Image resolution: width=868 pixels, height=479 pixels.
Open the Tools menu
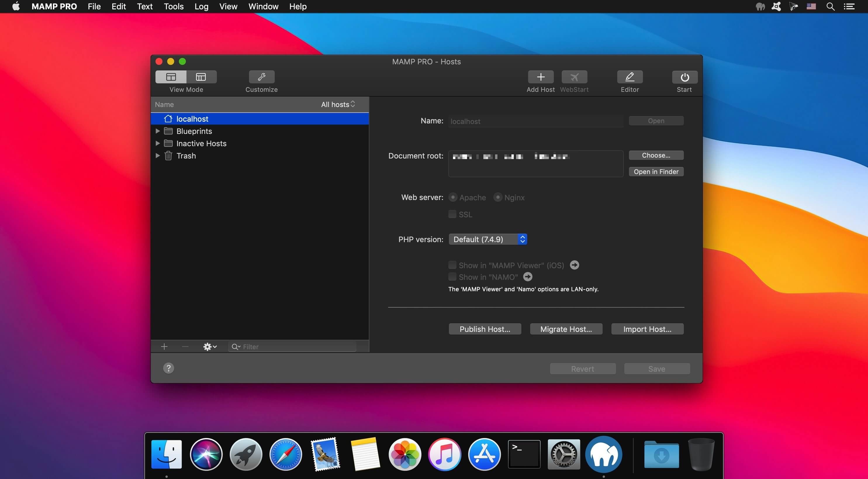click(174, 6)
